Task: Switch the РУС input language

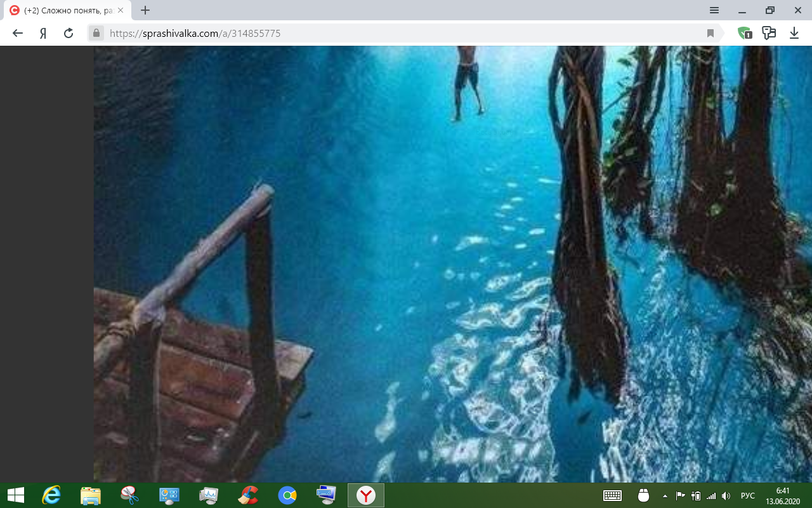Action: [x=748, y=495]
